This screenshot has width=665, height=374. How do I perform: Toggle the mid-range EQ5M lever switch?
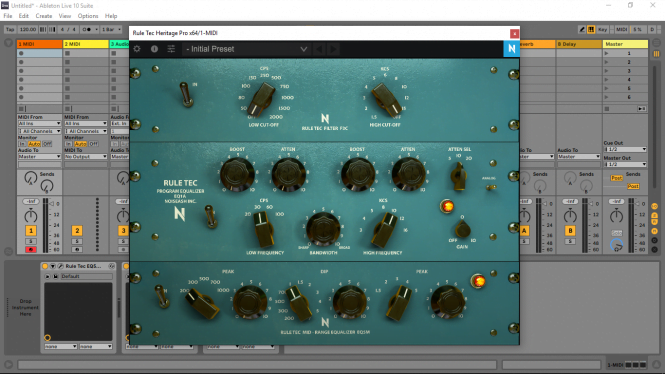click(162, 296)
